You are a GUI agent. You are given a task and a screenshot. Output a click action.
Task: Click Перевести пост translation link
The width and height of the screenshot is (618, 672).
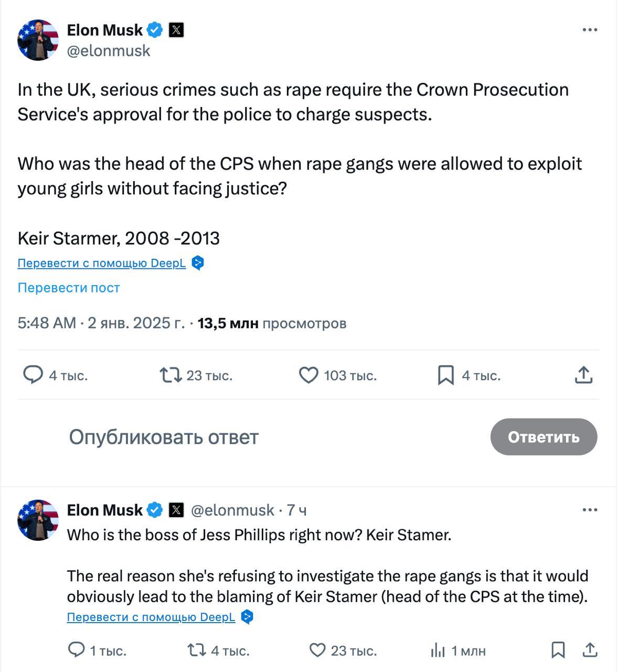pyautogui.click(x=69, y=288)
